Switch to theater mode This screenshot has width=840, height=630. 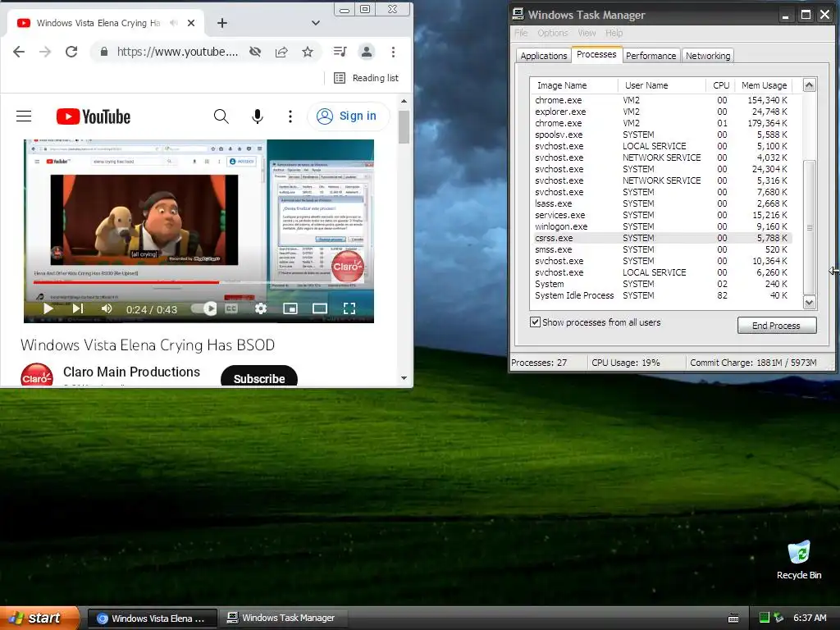[x=320, y=308]
